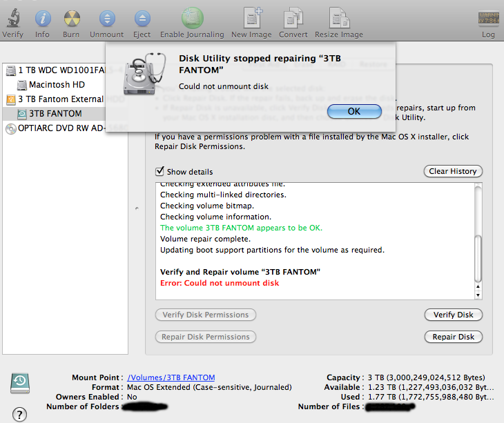Click the 'Checking multi-linked directories.' line
The image size is (504, 423).
click(x=223, y=195)
